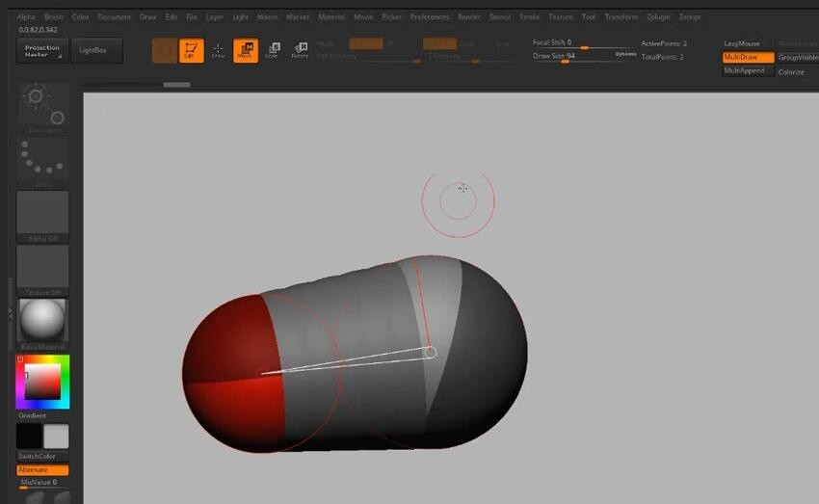
Task: Open the BasicMaterial sphere selector
Action: pyautogui.click(x=42, y=325)
